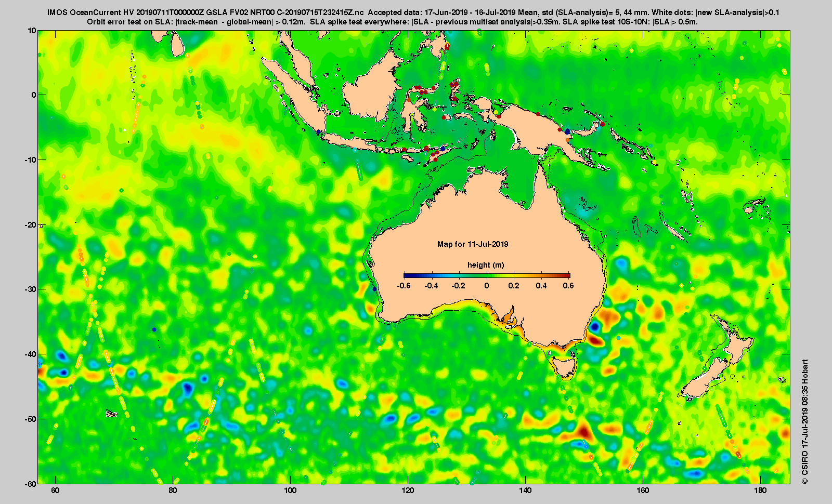Click the latitude -30 axis label
The image size is (832, 504).
point(30,289)
